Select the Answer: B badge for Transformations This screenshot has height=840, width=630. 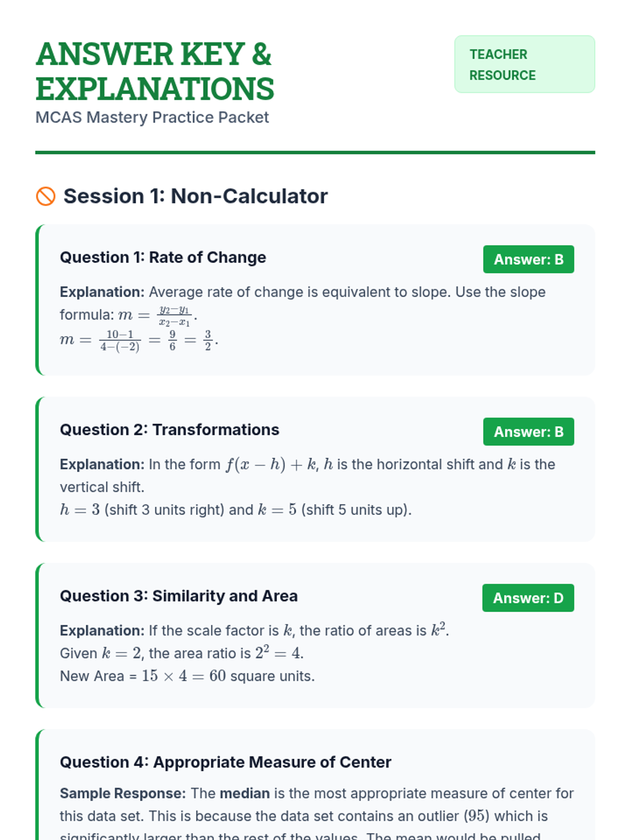click(x=528, y=432)
